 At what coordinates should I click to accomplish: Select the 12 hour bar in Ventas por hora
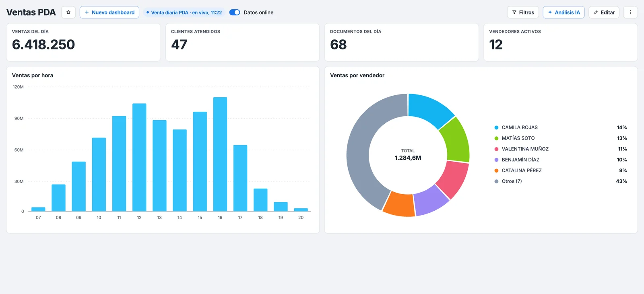pyautogui.click(x=139, y=157)
